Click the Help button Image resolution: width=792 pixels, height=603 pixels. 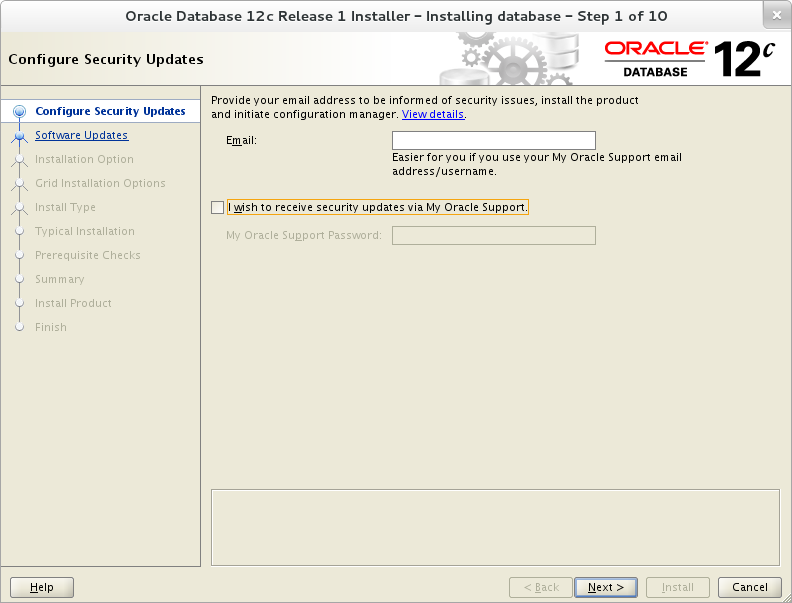pyautogui.click(x=42, y=587)
